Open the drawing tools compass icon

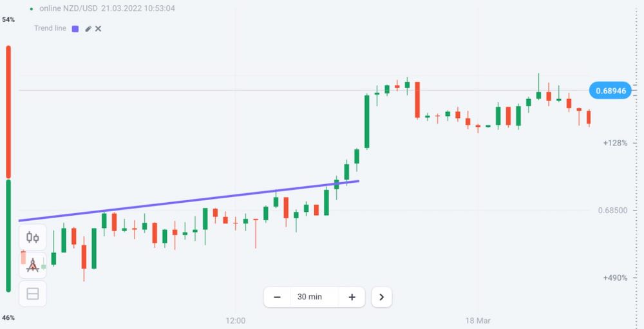[x=33, y=265]
